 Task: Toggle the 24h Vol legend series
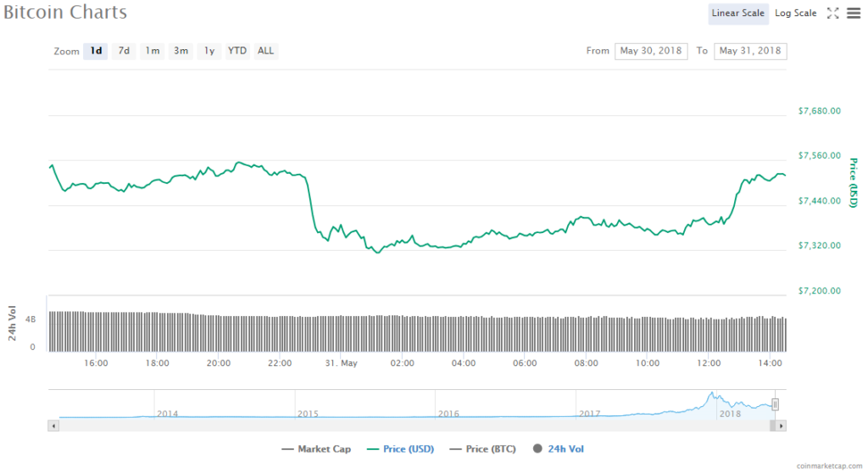[559, 448]
